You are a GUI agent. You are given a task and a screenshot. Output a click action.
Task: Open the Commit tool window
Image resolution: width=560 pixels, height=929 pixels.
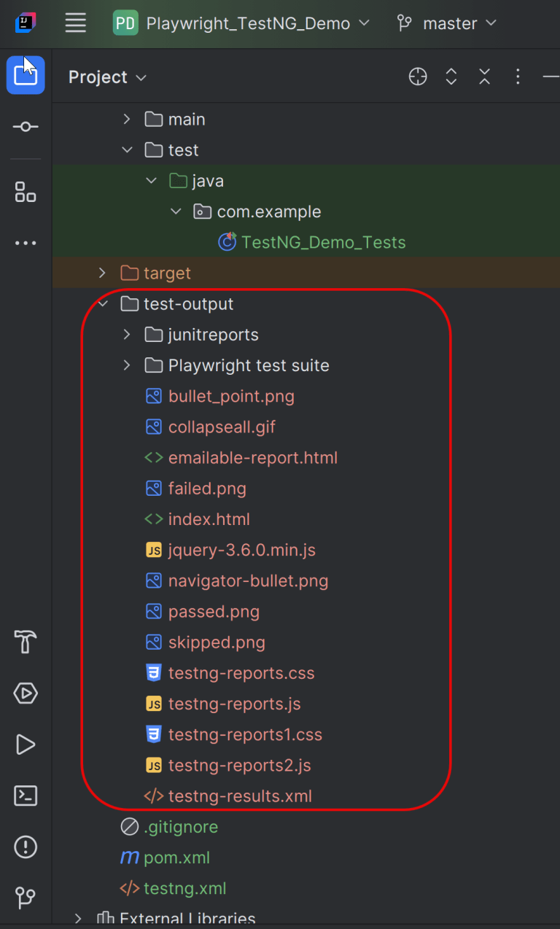tap(26, 127)
